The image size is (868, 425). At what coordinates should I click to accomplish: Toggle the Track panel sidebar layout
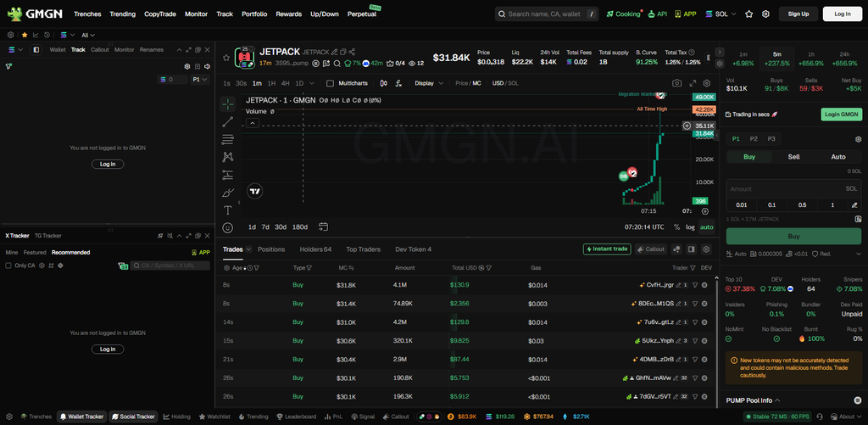(36, 50)
